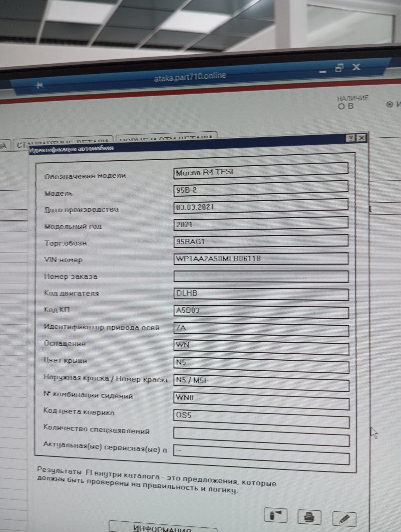401x532 pixels.
Task: Click the engine code field DLHB
Action: pyautogui.click(x=261, y=294)
